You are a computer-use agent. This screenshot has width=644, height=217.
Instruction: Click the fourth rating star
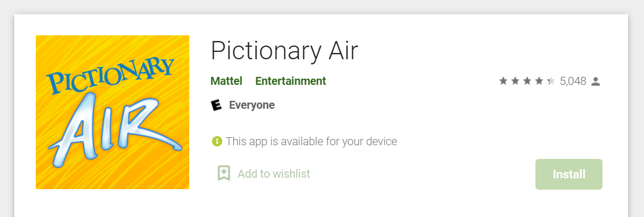point(539,81)
